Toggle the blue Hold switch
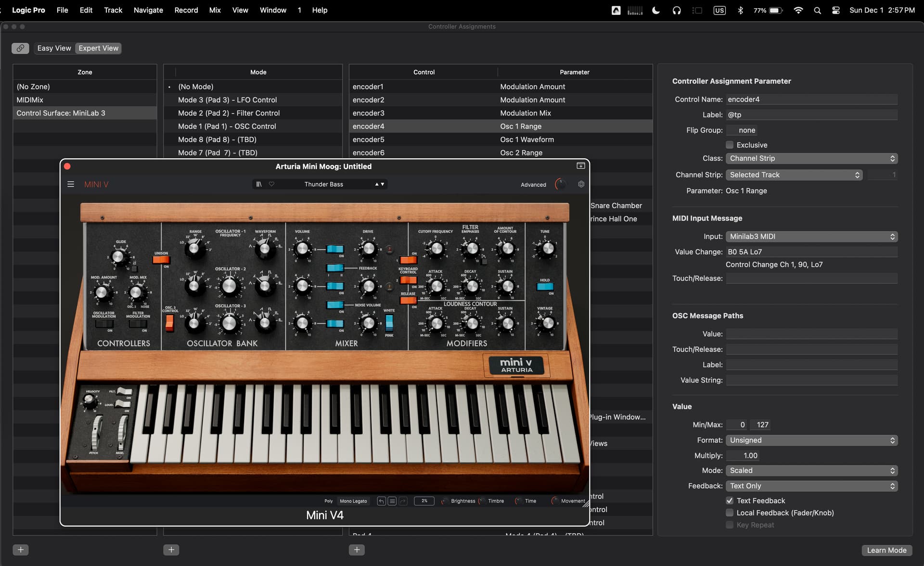The width and height of the screenshot is (924, 566). click(x=545, y=286)
